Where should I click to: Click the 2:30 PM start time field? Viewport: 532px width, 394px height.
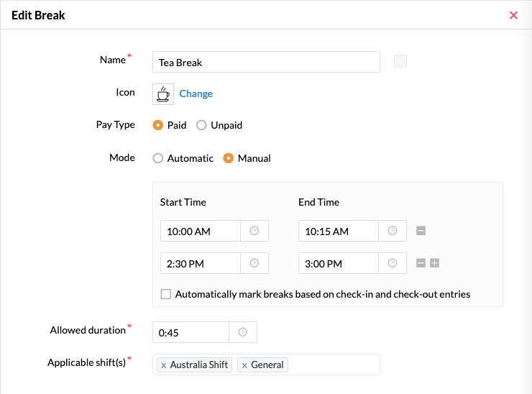click(201, 263)
